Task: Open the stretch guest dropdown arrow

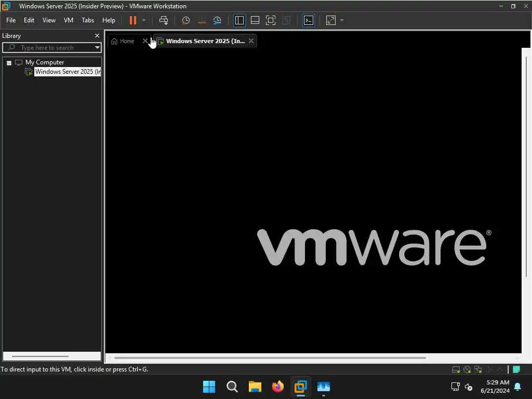Action: 342,20
